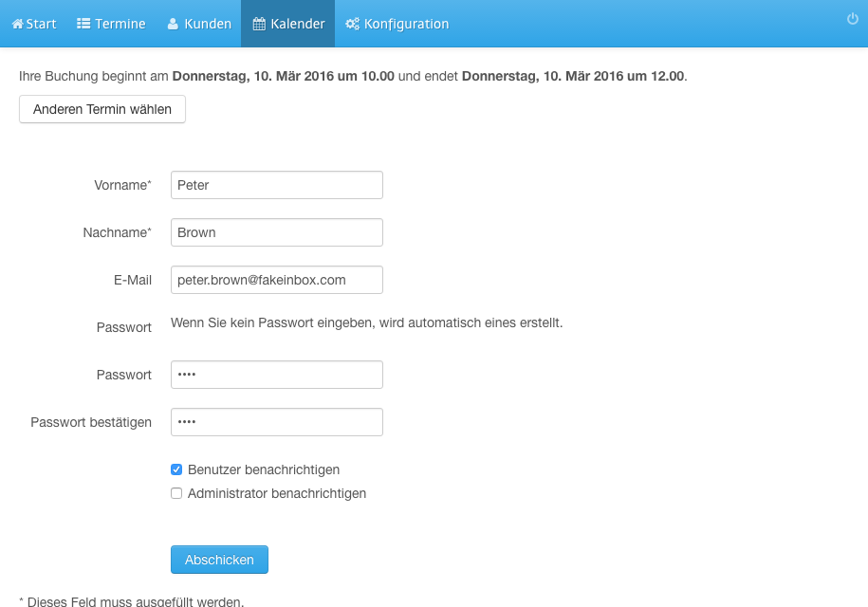
Task: Focus the Nachname field containing Brown
Action: [x=277, y=232]
